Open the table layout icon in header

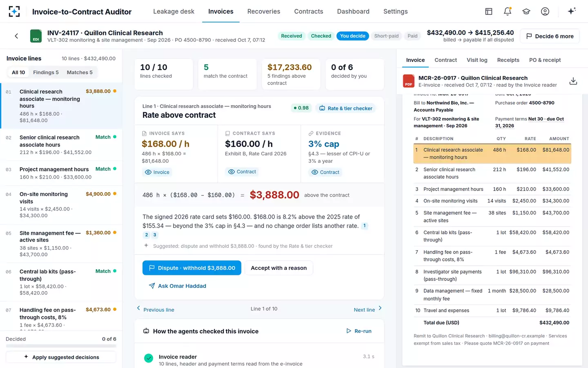click(x=489, y=11)
